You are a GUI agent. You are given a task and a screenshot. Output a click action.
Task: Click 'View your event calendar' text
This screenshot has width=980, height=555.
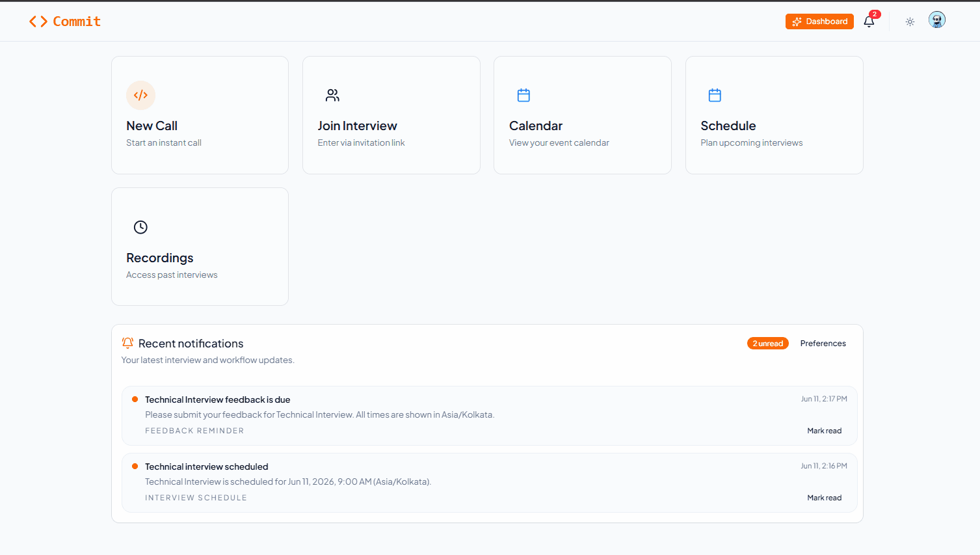pyautogui.click(x=559, y=142)
